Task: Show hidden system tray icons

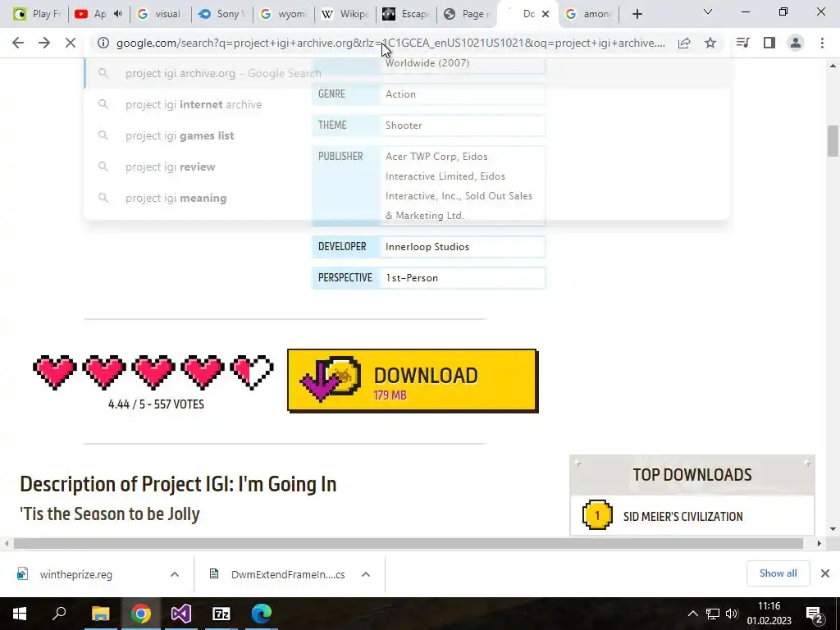Action: click(692, 614)
